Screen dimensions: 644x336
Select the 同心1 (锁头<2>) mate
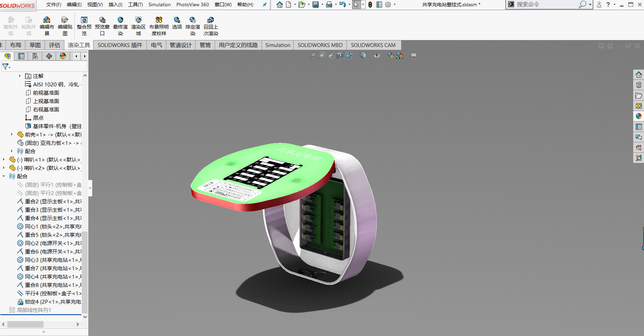(x=49, y=226)
